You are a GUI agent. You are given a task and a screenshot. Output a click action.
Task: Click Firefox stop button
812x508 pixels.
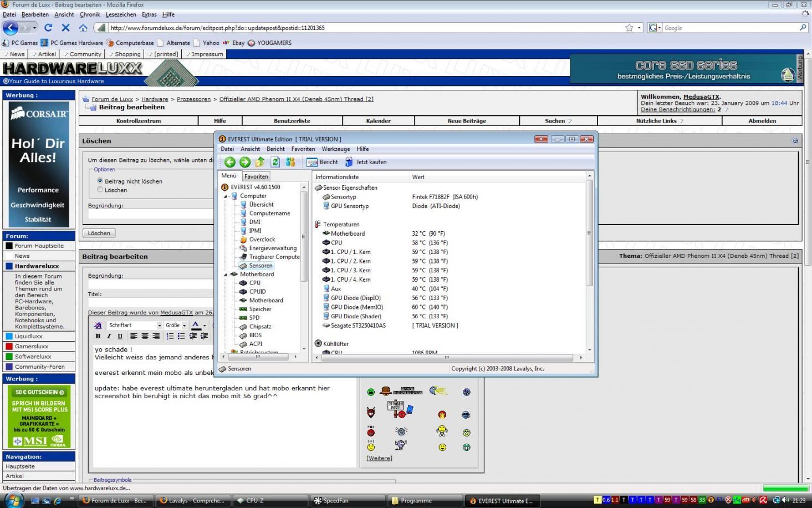click(65, 28)
